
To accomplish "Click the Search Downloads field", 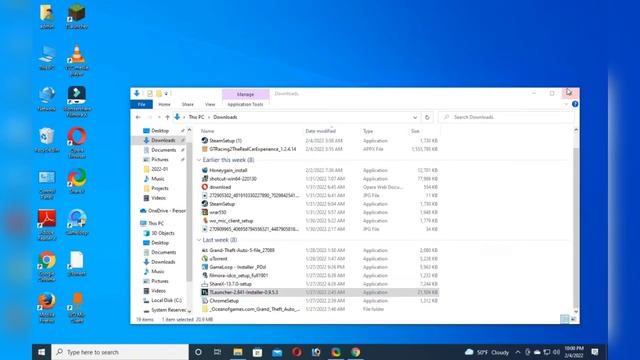I will coord(506,117).
